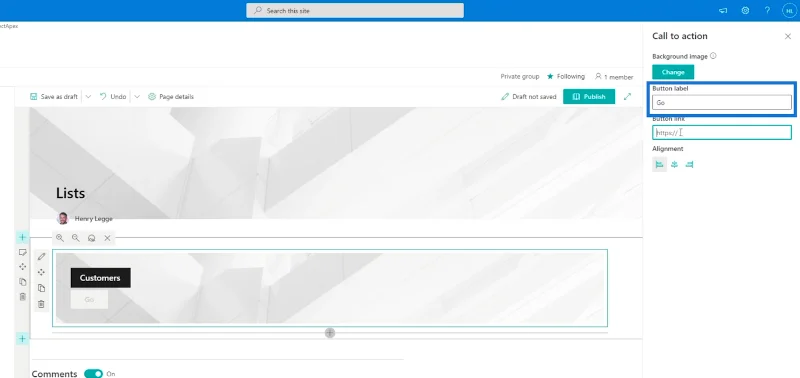800x378 pixels.
Task: Close the Call to action pane
Action: (788, 36)
